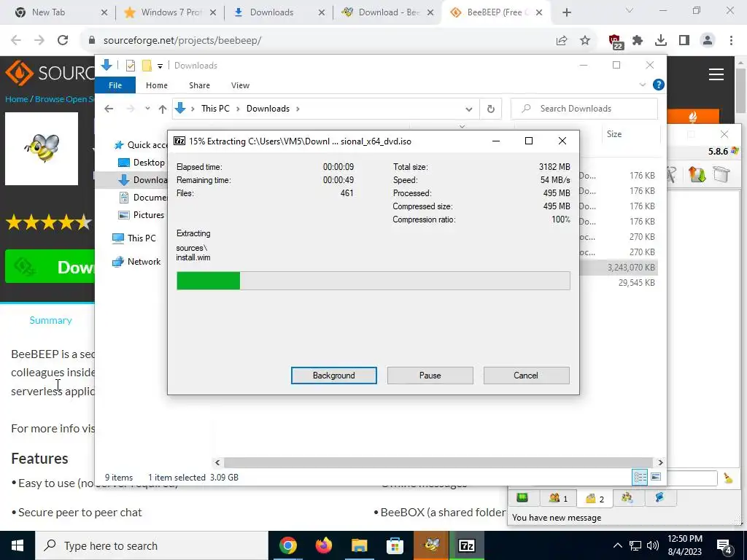Switch Explorer to details view
Image resolution: width=747 pixels, height=560 pixels.
(640, 477)
